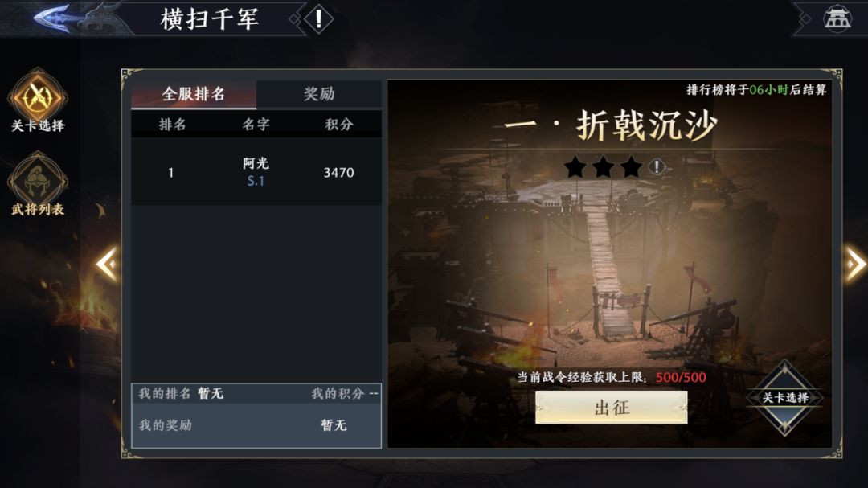Click 我的排名 status row

(x=256, y=394)
